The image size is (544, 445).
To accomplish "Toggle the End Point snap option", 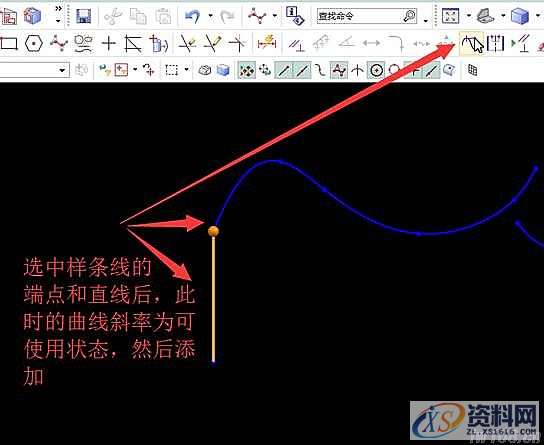I will [283, 70].
